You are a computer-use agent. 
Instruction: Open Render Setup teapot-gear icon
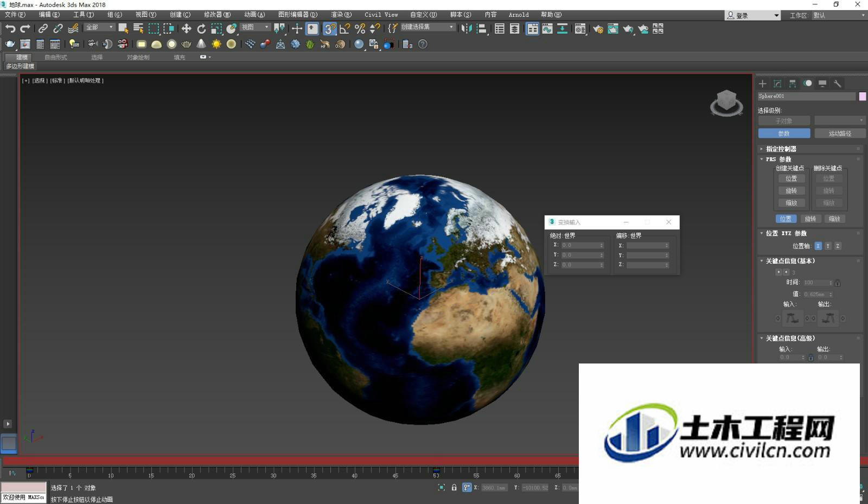(598, 28)
